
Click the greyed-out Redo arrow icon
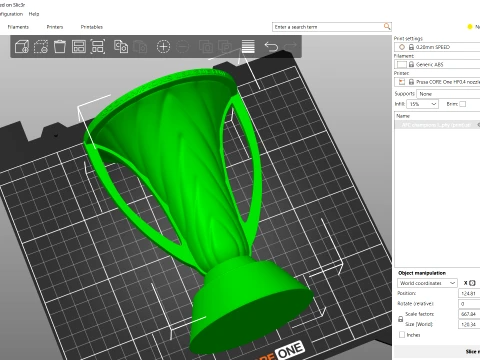click(290, 46)
